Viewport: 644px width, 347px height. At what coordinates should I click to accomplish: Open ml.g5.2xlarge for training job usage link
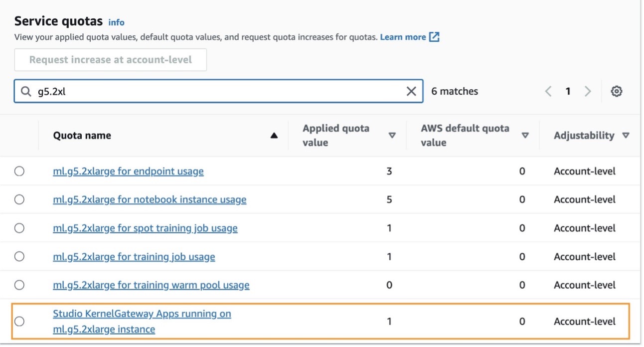pyautogui.click(x=134, y=257)
